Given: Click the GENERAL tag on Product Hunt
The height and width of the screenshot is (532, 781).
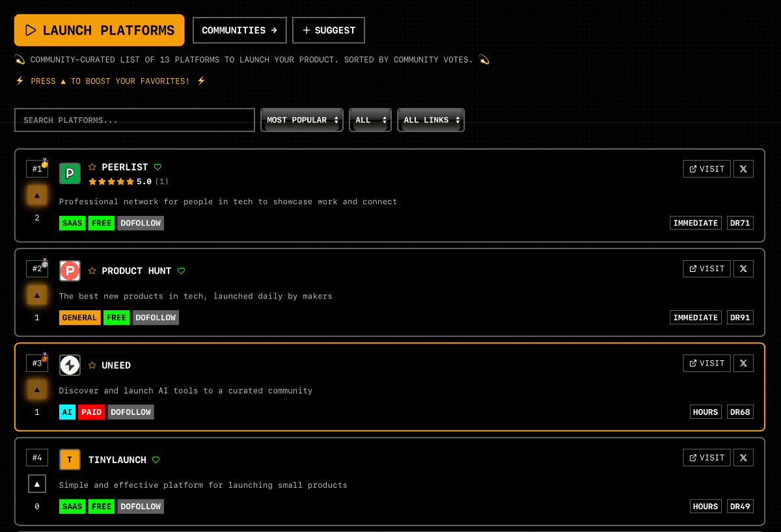Looking at the screenshot, I should point(80,317).
